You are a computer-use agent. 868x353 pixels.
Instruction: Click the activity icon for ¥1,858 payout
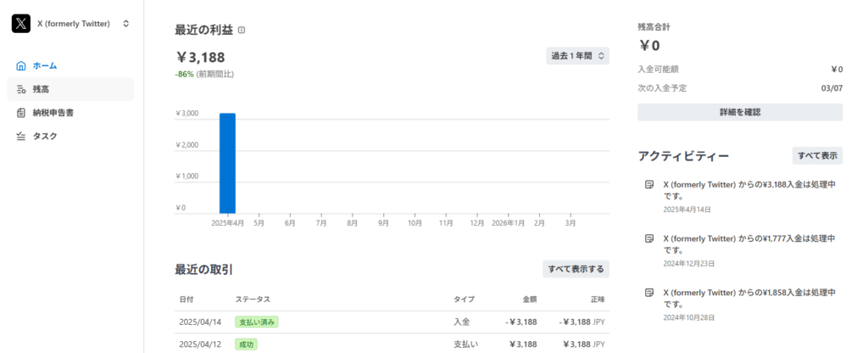[x=649, y=293]
